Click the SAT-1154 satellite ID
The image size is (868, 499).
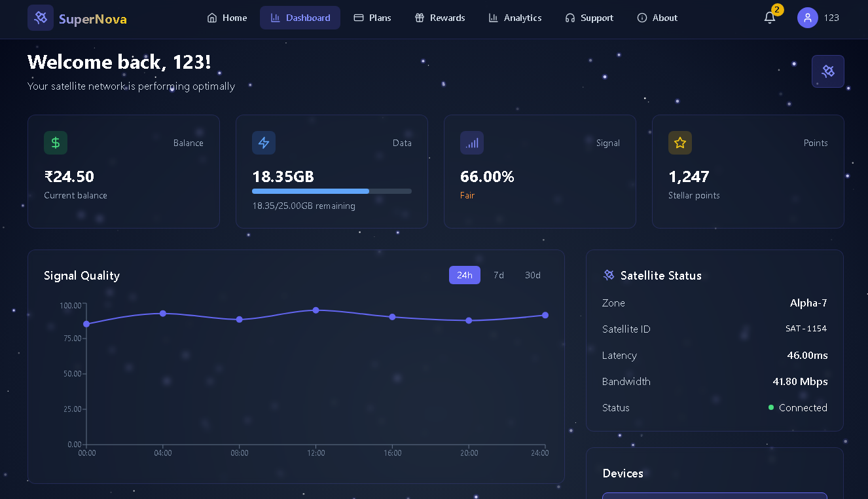coord(806,329)
